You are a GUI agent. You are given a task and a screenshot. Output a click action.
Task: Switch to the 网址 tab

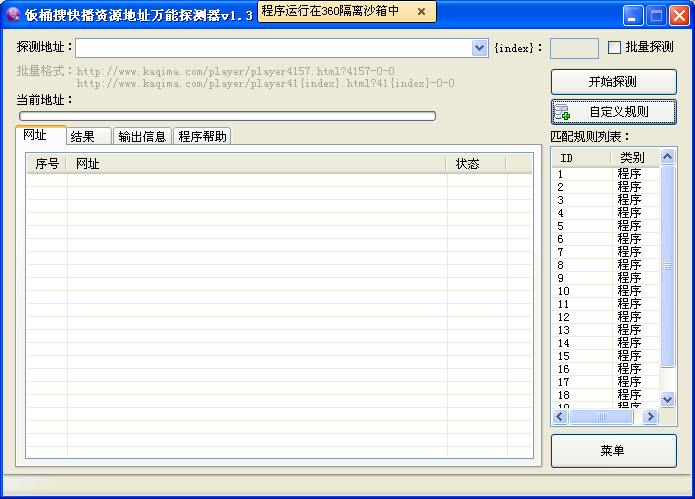pos(41,135)
